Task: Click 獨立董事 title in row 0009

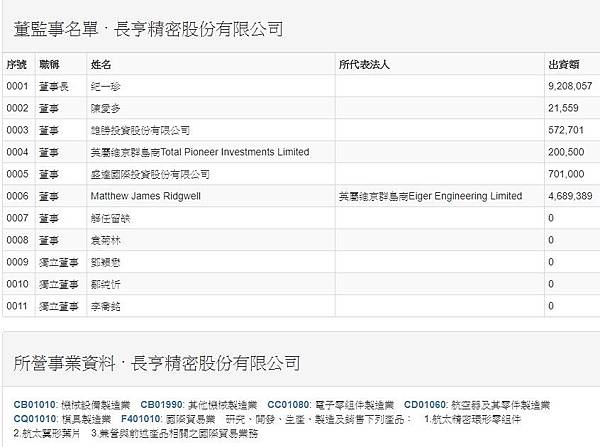Action: [x=59, y=262]
